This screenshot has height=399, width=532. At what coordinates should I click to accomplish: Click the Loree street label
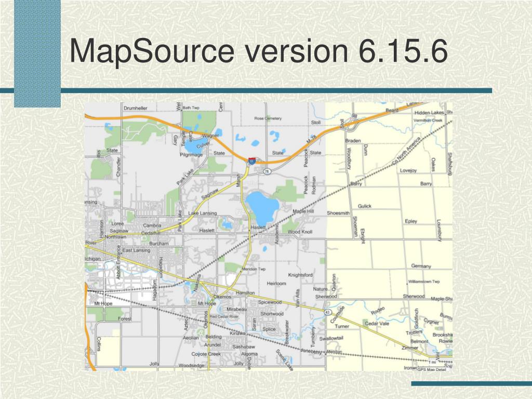(117, 223)
